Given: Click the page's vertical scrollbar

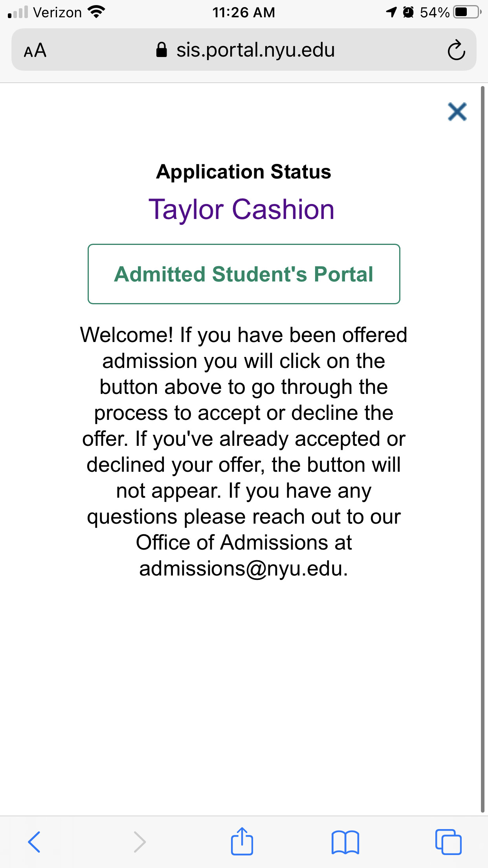Looking at the screenshot, I should click(482, 448).
